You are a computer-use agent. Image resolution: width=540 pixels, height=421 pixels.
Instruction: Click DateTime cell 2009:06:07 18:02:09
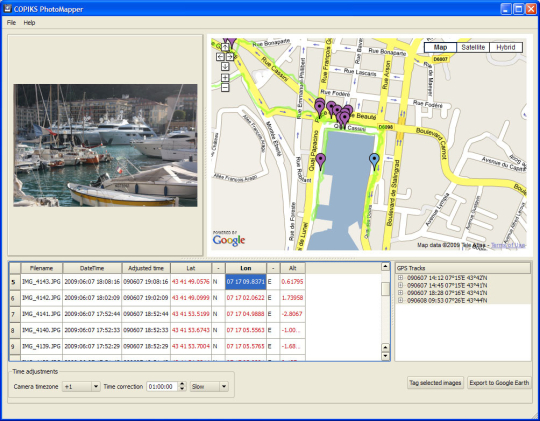92,298
